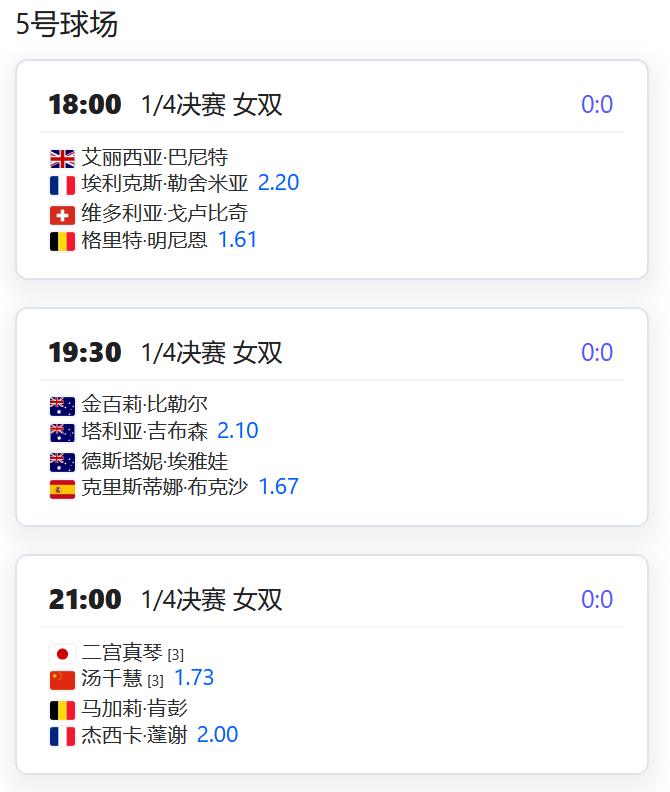Screen dimensions: 670x792
Task: Open player 马加莉·肯彭 profile
Action: [x=134, y=709]
